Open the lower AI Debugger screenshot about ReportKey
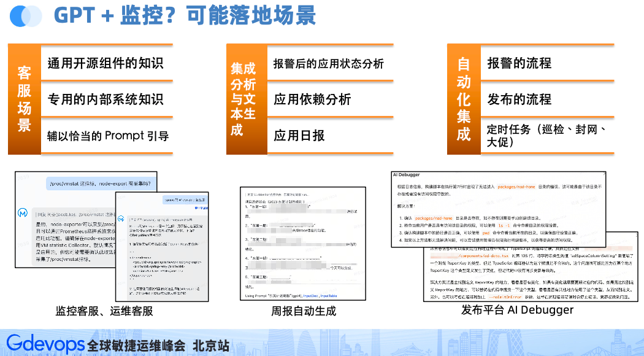 pos(531,274)
